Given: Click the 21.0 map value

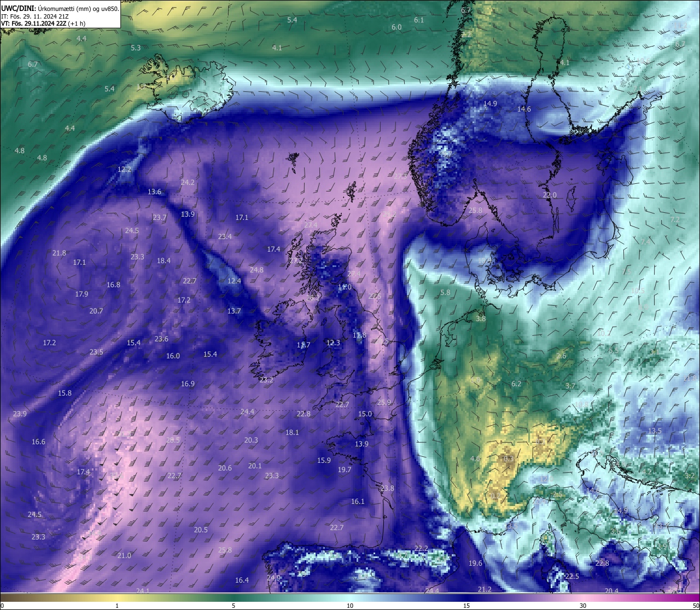Looking at the screenshot, I should click(124, 556).
